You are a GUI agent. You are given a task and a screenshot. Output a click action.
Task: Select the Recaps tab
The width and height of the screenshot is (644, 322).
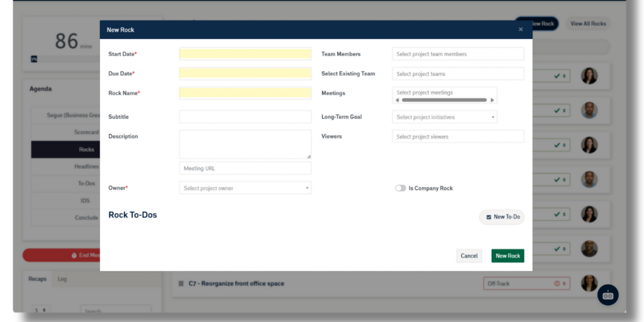(x=38, y=279)
